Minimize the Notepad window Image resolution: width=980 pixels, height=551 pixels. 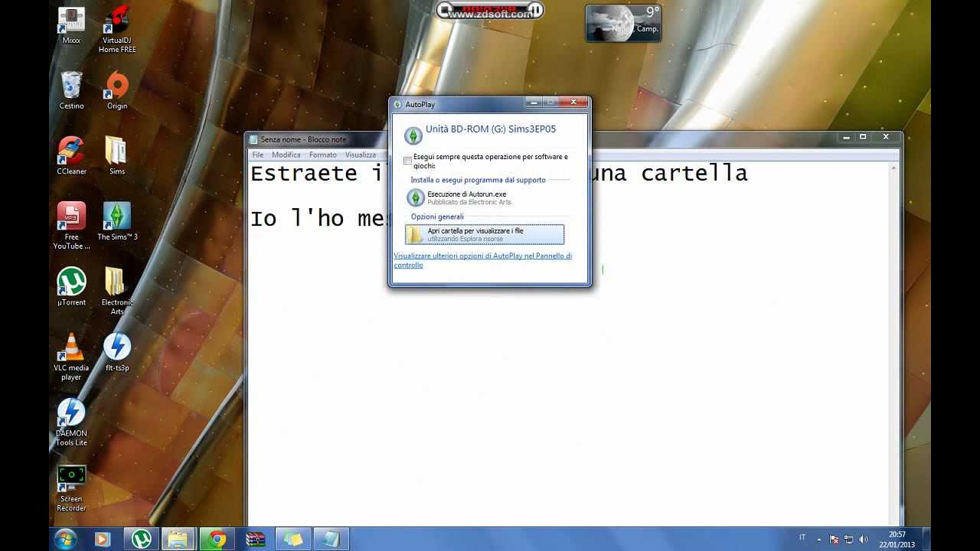(x=846, y=137)
